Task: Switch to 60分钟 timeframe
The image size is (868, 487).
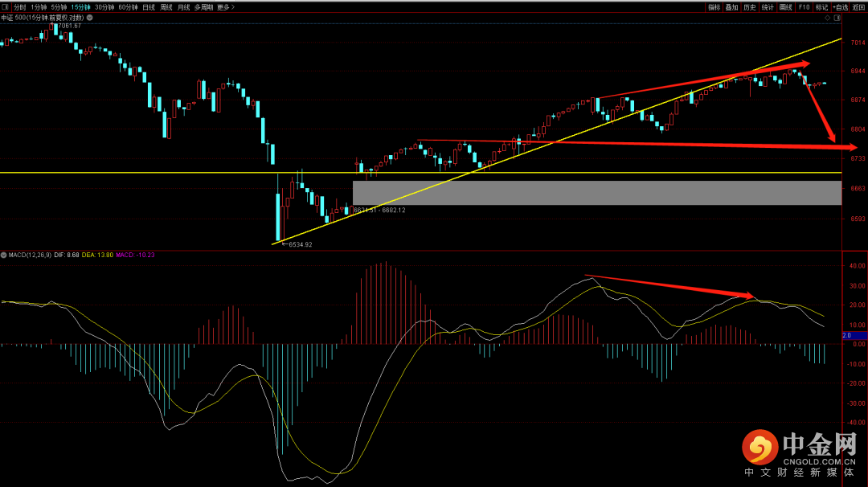Action: 128,7
